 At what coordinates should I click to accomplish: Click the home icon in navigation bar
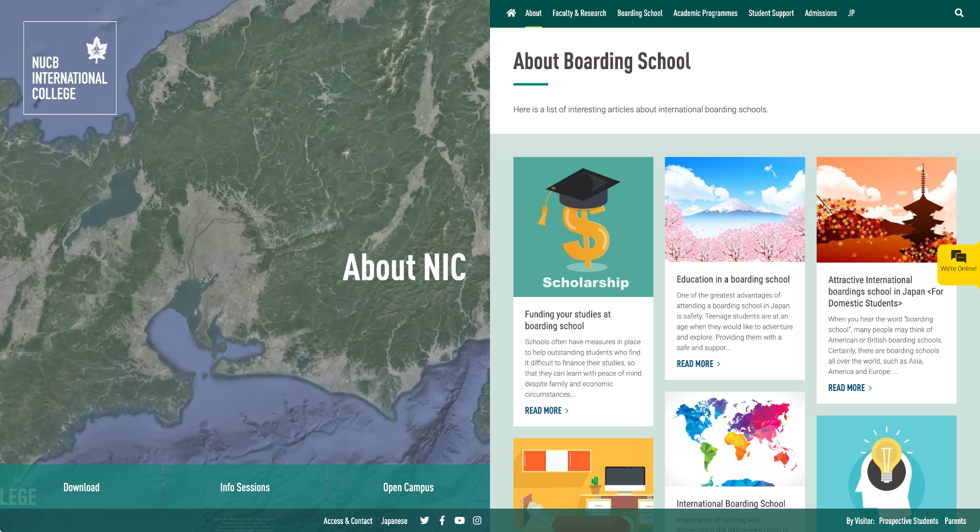tap(511, 13)
